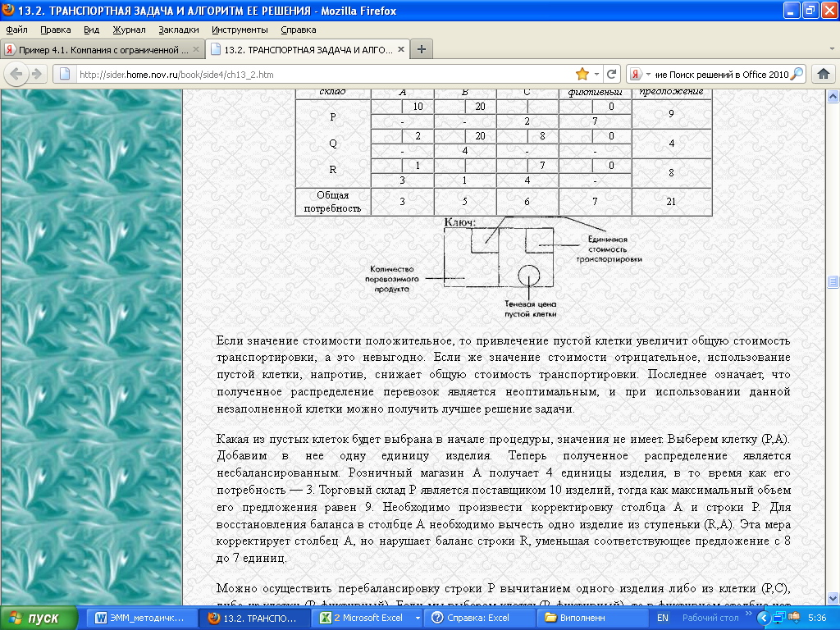Open the Закладки menu
Viewport: 840px width, 630px height.
tap(178, 30)
